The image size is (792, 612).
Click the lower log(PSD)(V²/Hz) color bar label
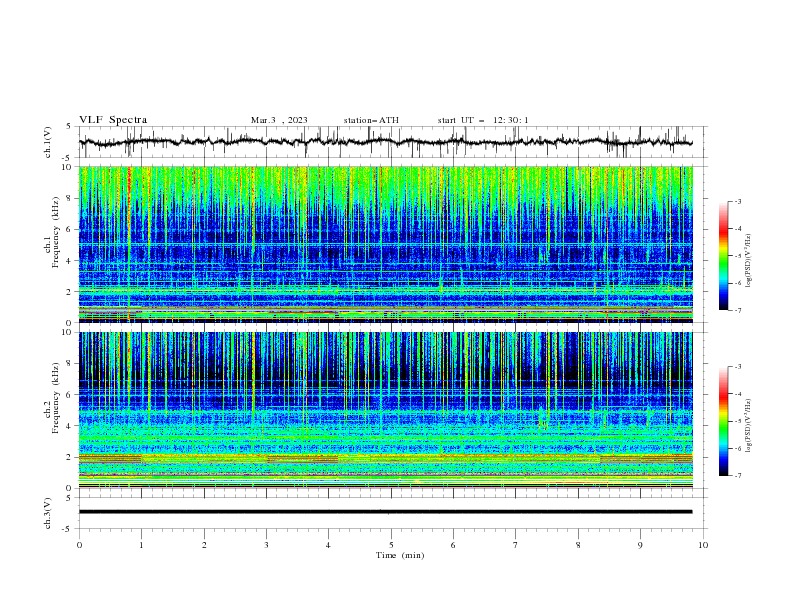(x=749, y=426)
